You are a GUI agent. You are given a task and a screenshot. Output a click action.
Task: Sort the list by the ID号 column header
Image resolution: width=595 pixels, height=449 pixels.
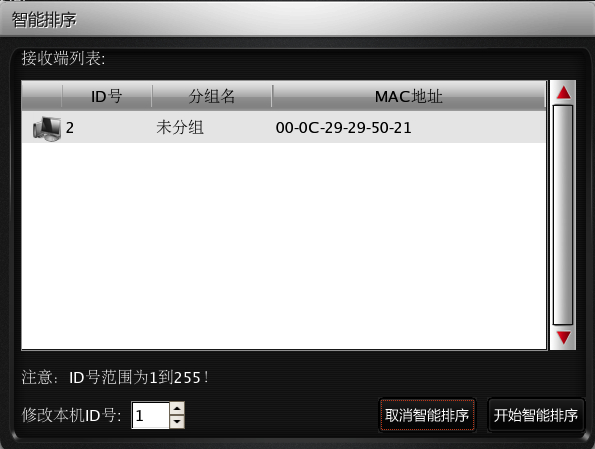click(x=107, y=96)
